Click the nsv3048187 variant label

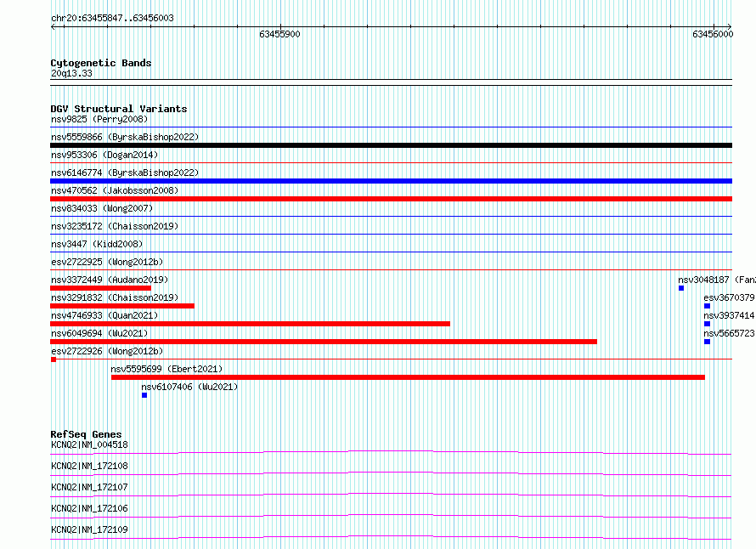click(716, 280)
